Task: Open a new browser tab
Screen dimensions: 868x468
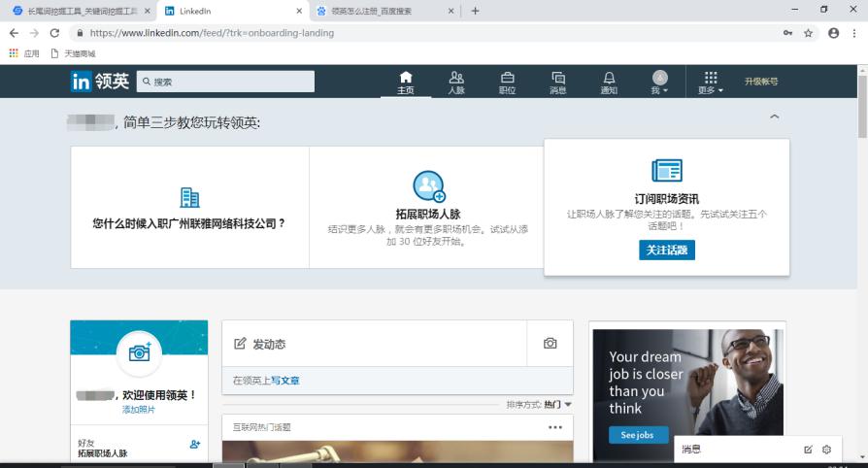Action: click(475, 11)
